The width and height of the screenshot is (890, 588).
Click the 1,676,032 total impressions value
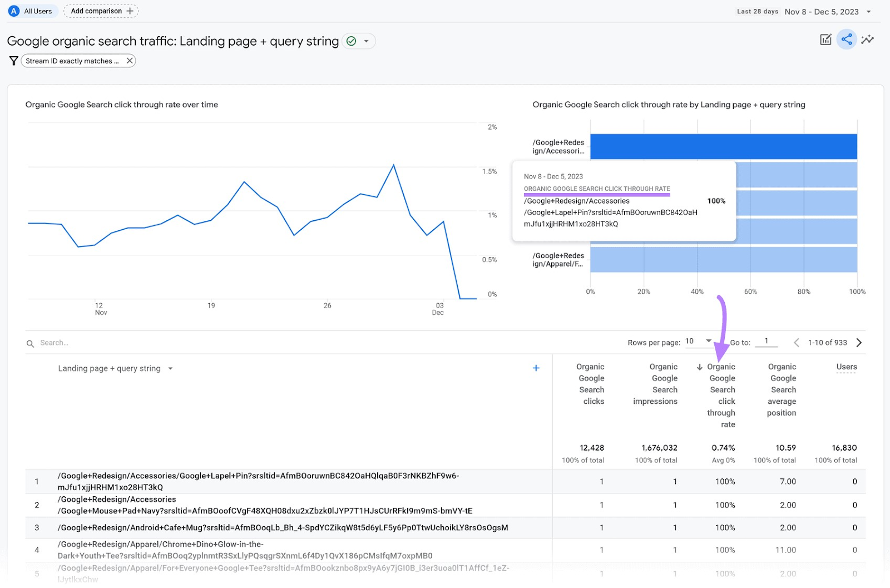(659, 448)
